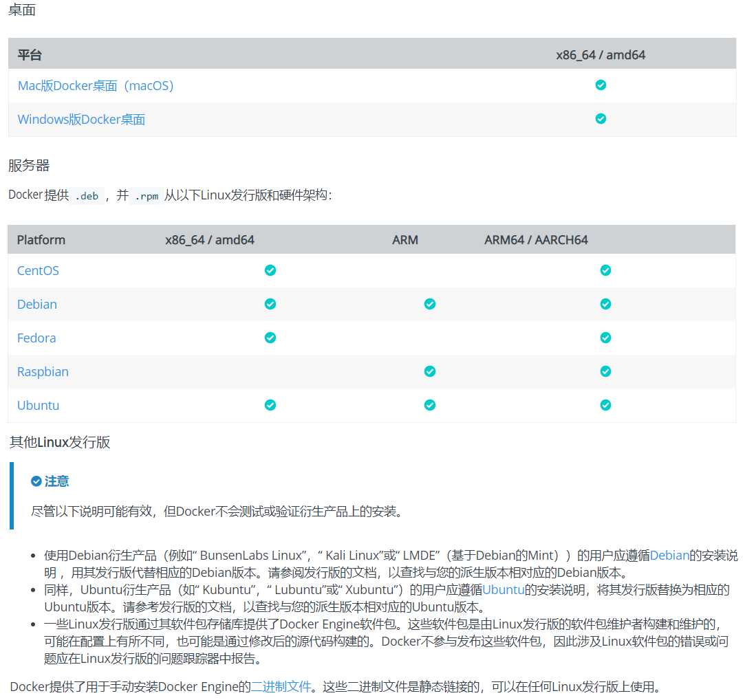Click the Platform column header

(41, 240)
